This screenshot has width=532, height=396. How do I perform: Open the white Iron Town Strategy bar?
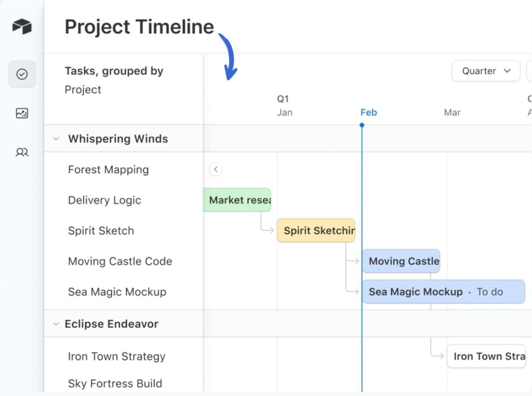(486, 357)
